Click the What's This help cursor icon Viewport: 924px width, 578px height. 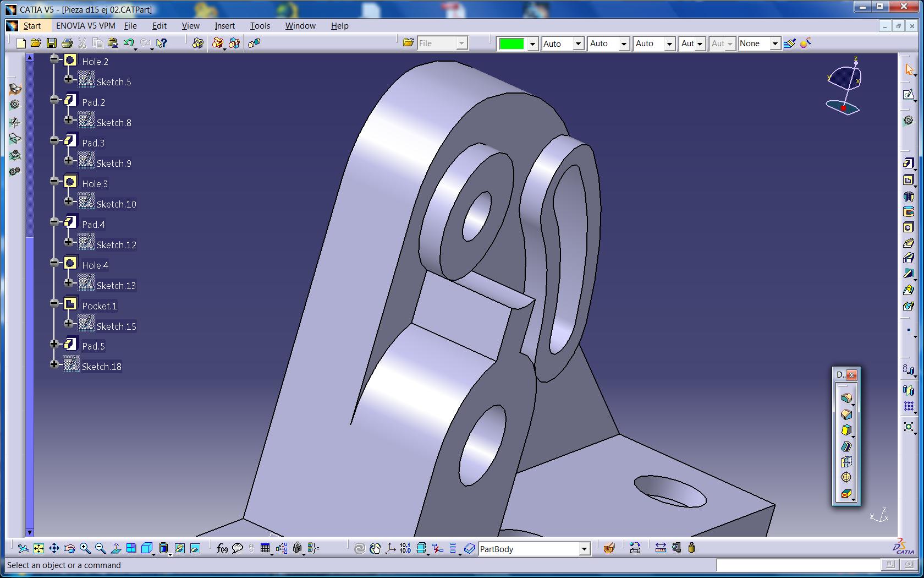(161, 43)
